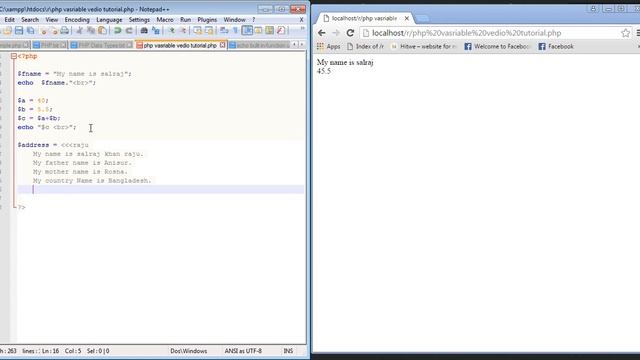Click the Save All toolbar icon
The height and width of the screenshot is (360, 640).
[x=31, y=31]
